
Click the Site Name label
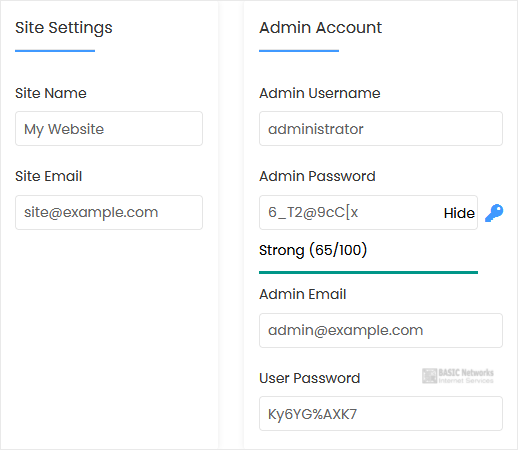pyautogui.click(x=51, y=93)
